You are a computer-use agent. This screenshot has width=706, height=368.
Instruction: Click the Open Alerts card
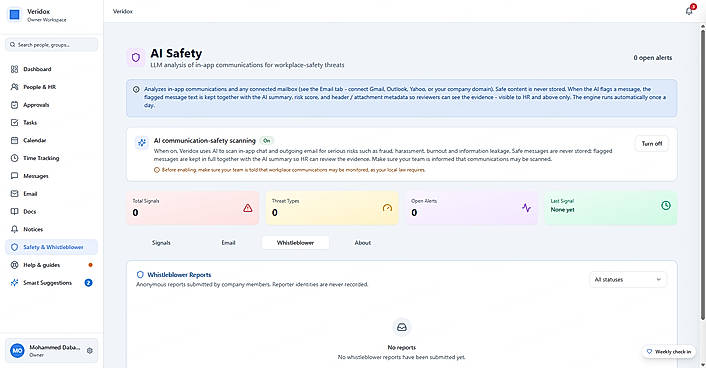tap(471, 208)
